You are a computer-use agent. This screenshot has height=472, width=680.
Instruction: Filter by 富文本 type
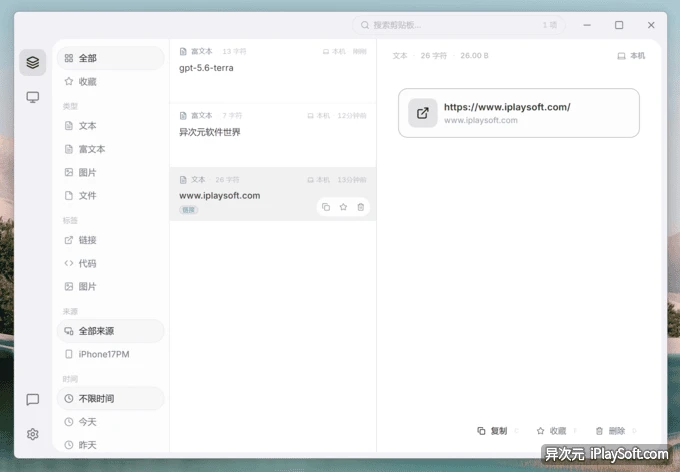click(111, 149)
